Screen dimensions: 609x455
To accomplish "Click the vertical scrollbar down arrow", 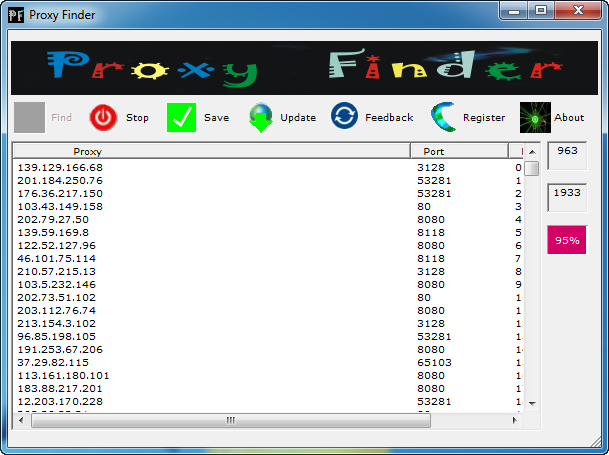I will click(532, 402).
